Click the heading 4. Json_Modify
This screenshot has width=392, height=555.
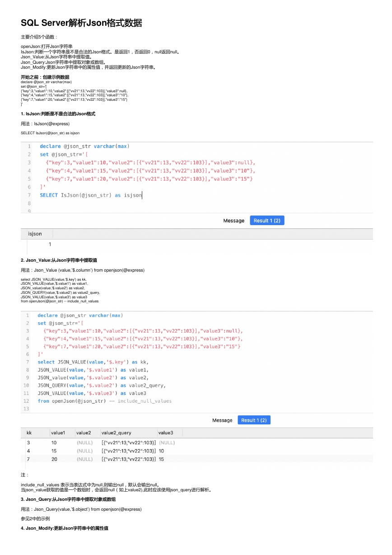click(65, 528)
